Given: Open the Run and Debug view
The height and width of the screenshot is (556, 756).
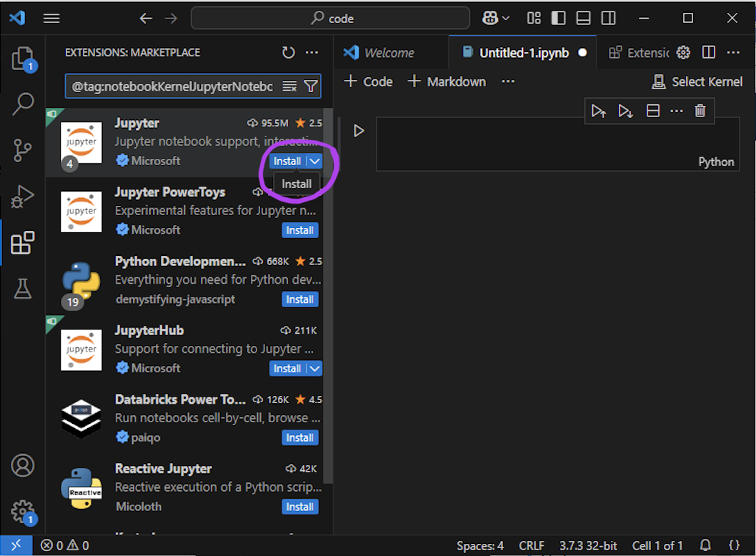Looking at the screenshot, I should coord(23,196).
